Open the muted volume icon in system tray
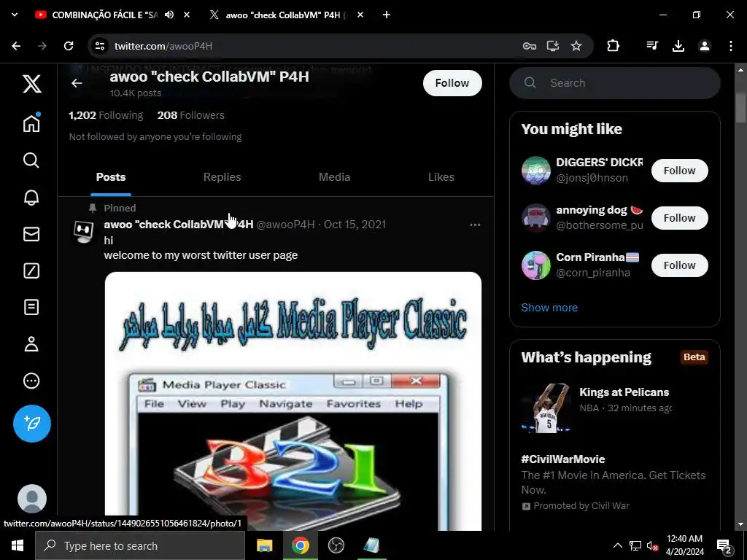 tap(653, 545)
